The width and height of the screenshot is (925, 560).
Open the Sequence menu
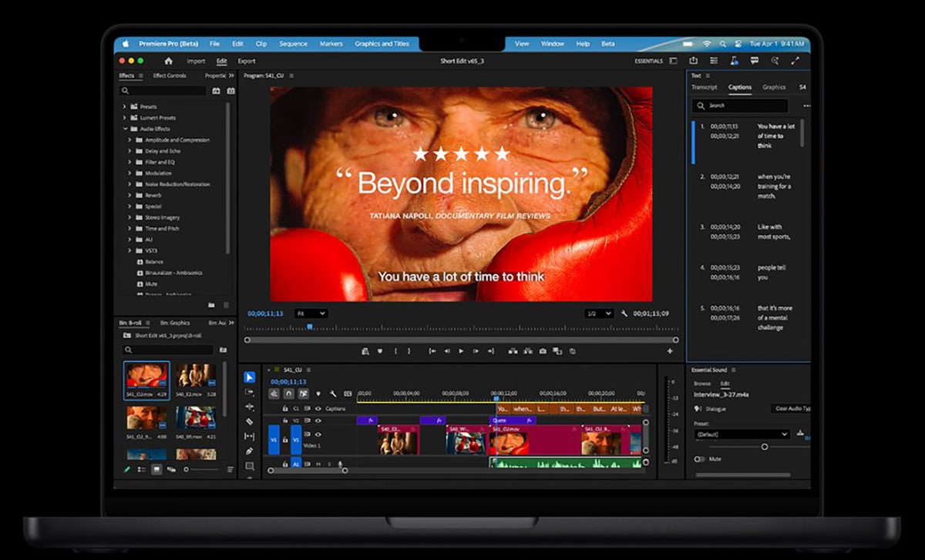click(292, 44)
